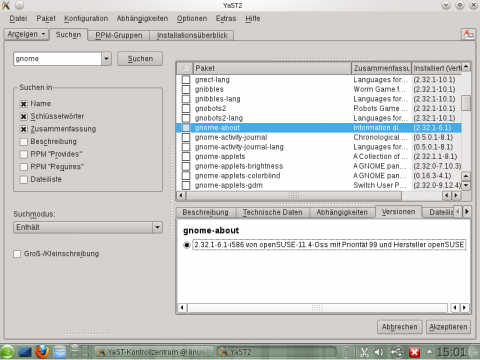Click the red X tray icon
The width and height of the screenshot is (480, 360).
[x=414, y=352]
